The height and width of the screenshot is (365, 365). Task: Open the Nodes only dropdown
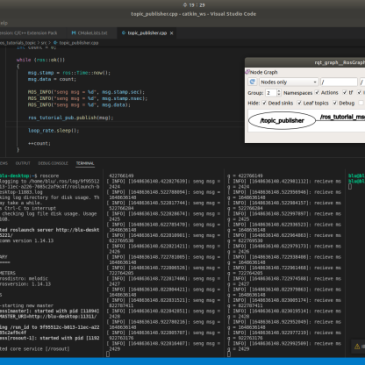click(x=288, y=82)
